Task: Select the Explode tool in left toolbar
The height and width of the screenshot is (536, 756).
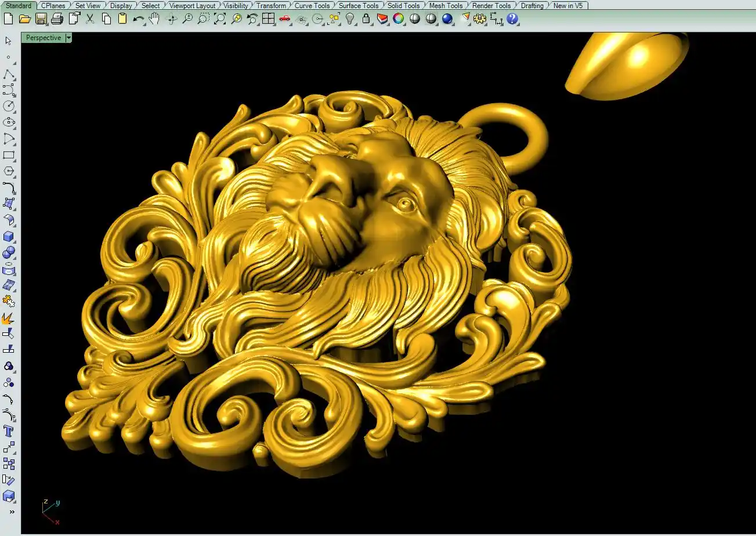Action: pyautogui.click(x=8, y=318)
